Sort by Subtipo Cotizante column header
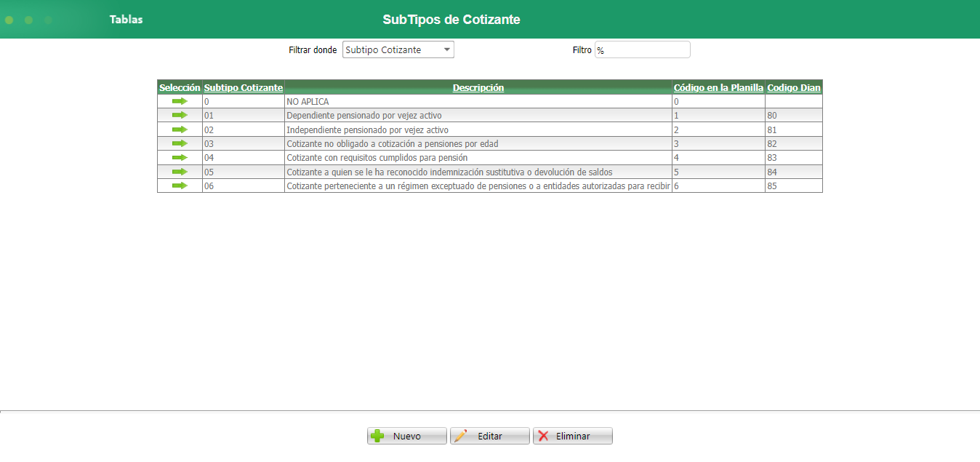Viewport: 980px width, 462px height. [244, 87]
